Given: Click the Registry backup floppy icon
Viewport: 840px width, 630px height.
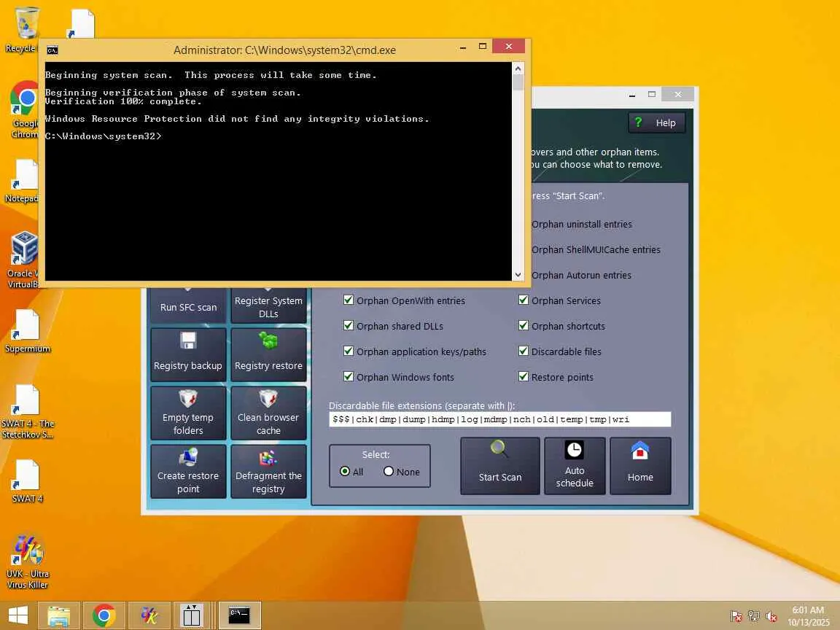Looking at the screenshot, I should pyautogui.click(x=188, y=341).
